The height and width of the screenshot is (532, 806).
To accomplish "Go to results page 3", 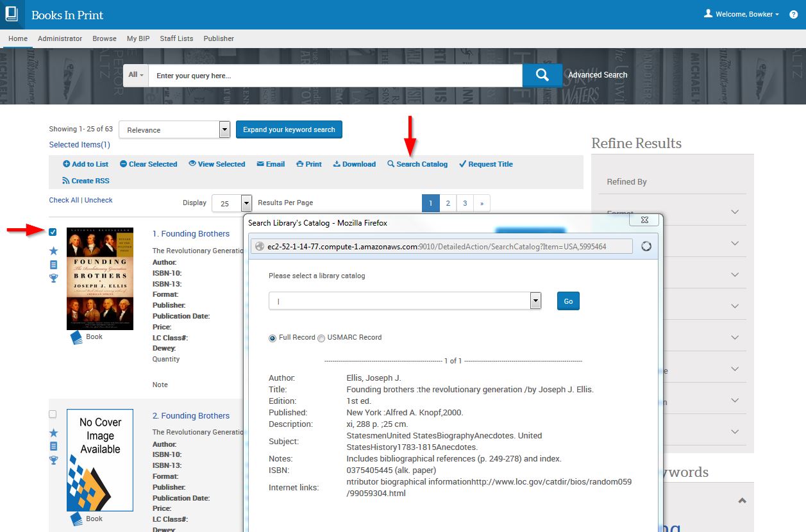I will tap(465, 203).
